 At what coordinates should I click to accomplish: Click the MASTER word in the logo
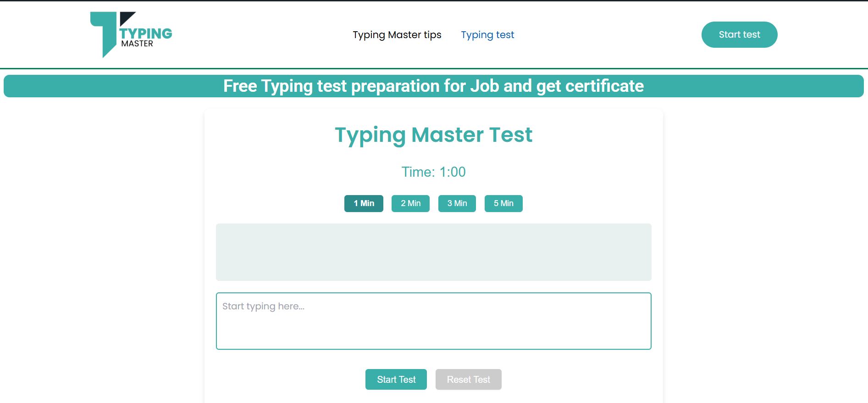pos(137,44)
